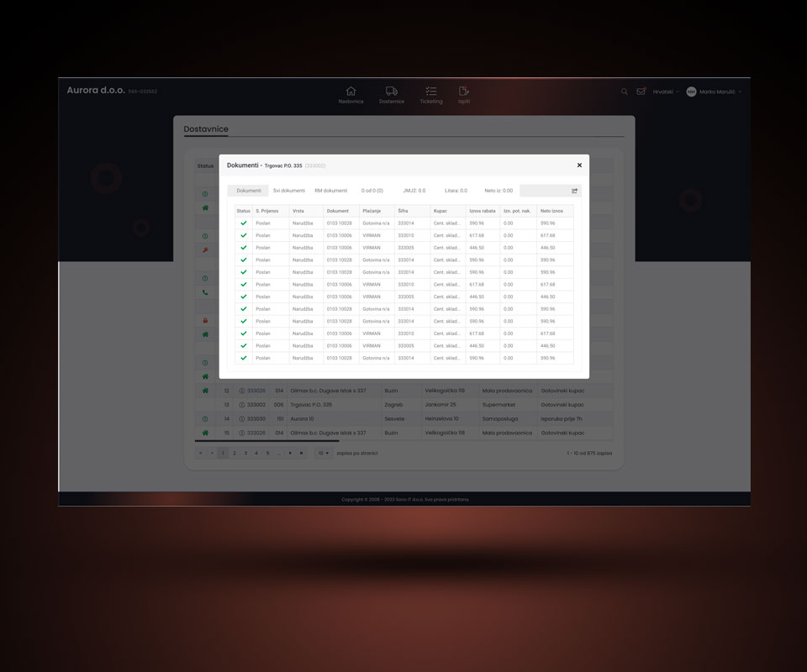Viewport: 807px width, 672px height.
Task: Click the Dostavnice truck icon
Action: pos(391,92)
